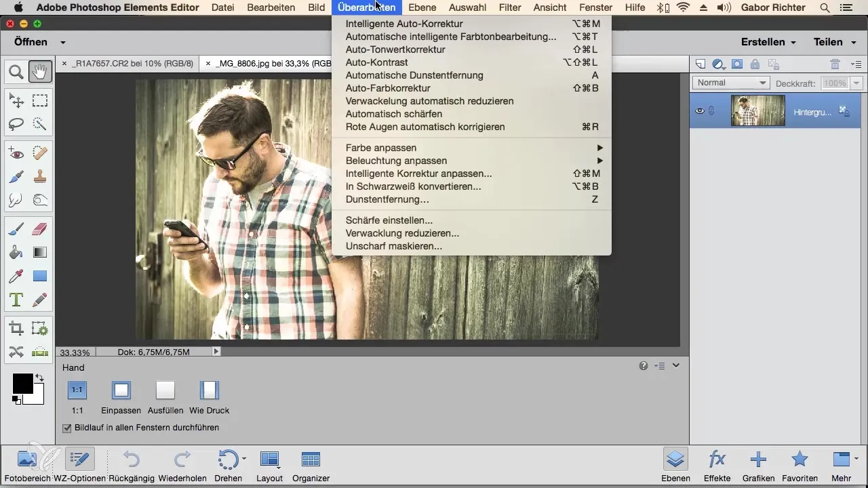
Task: Open the Deckkraft opacity dropdown arrow
Action: (x=856, y=83)
